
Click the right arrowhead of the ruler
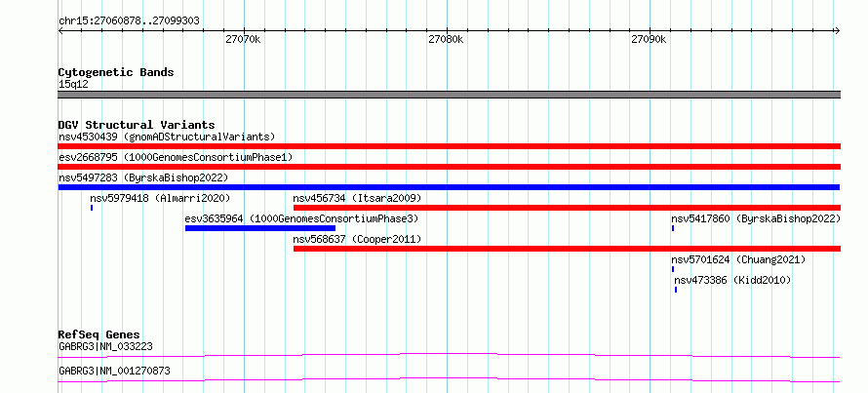pos(838,30)
